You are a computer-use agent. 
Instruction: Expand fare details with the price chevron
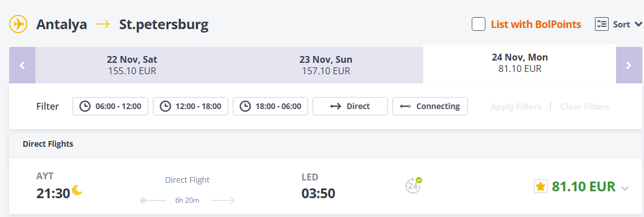tap(625, 188)
